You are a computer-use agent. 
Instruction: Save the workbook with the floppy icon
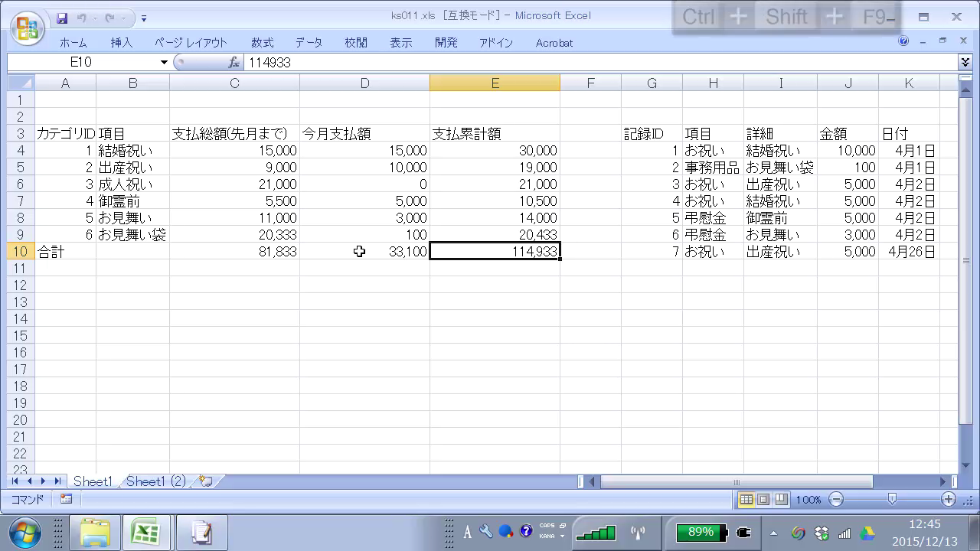[62, 18]
